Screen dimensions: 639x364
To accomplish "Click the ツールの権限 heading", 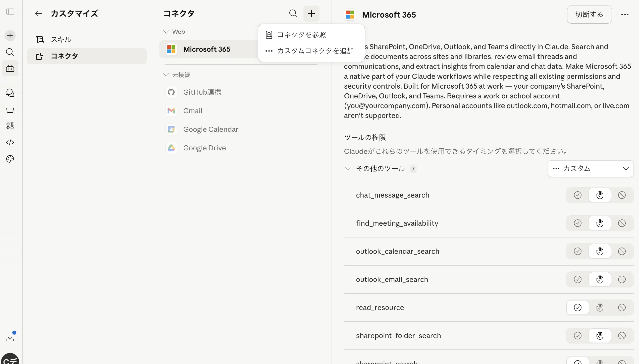I will coord(365,137).
